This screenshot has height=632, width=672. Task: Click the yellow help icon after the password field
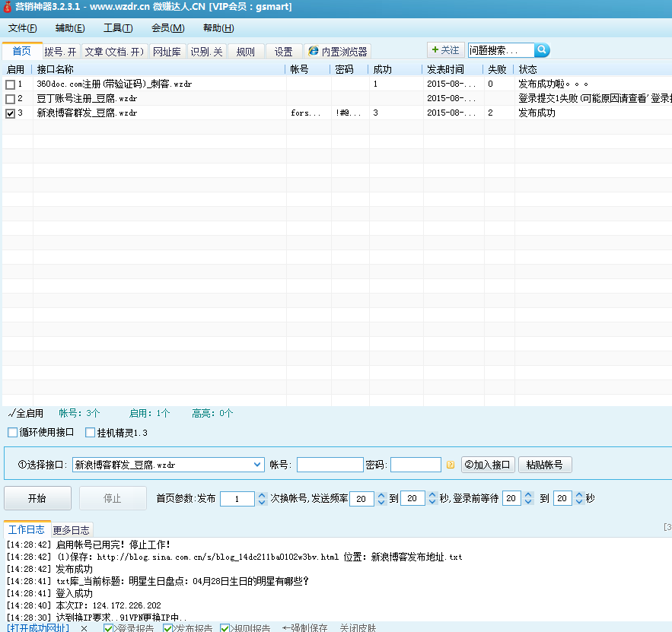point(451,465)
